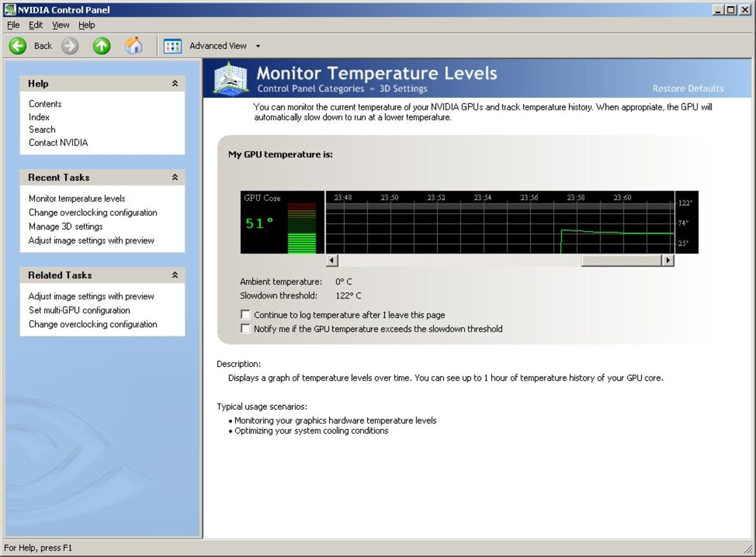Enable Notify me slowdown threshold checkbox

coord(245,329)
